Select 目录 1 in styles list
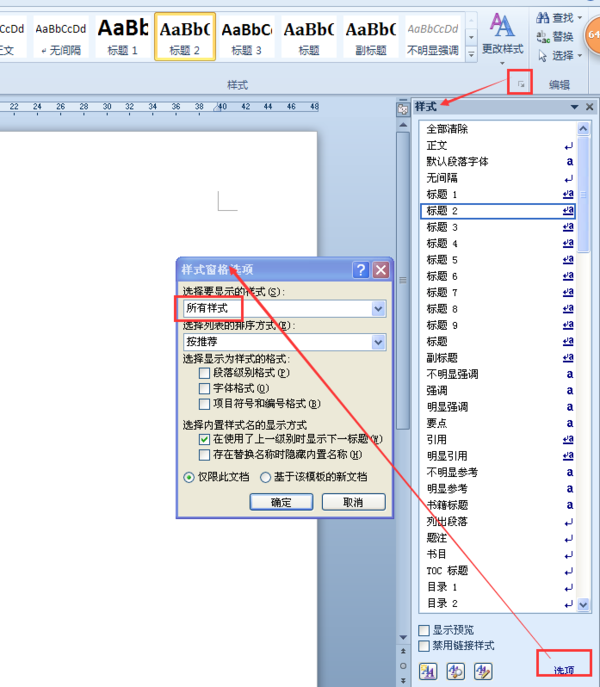This screenshot has height=687, width=600. (x=498, y=587)
